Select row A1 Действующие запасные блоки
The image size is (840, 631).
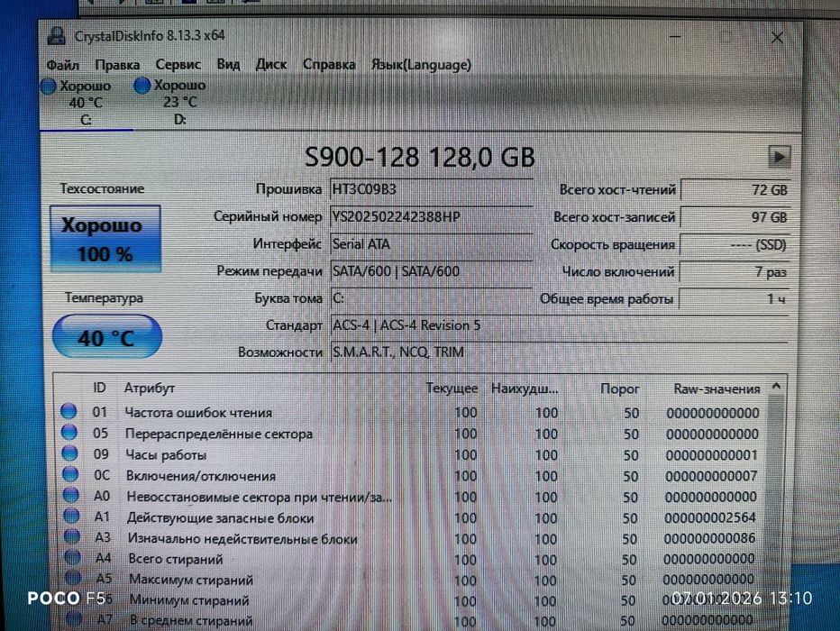tap(410, 517)
